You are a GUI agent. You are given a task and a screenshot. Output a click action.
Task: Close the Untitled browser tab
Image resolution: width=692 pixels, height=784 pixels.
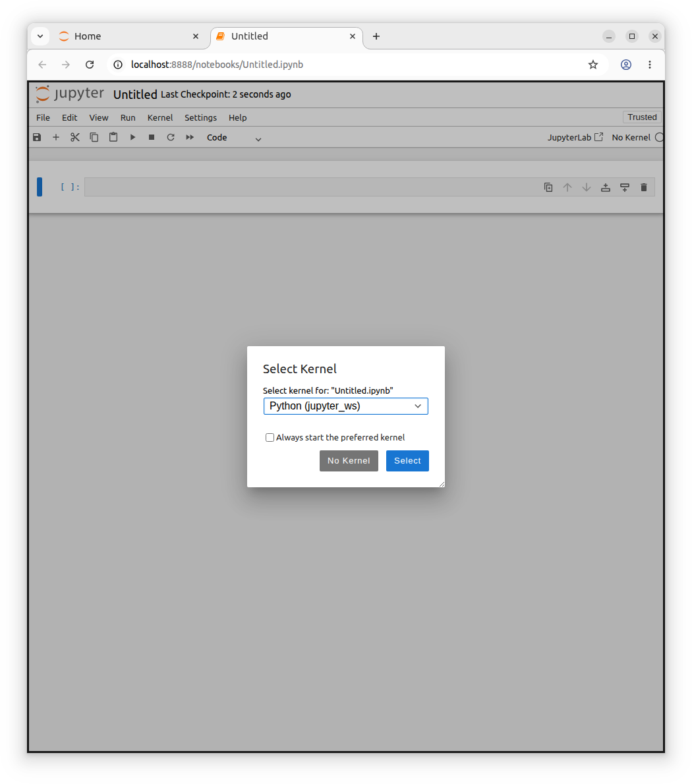pyautogui.click(x=352, y=36)
